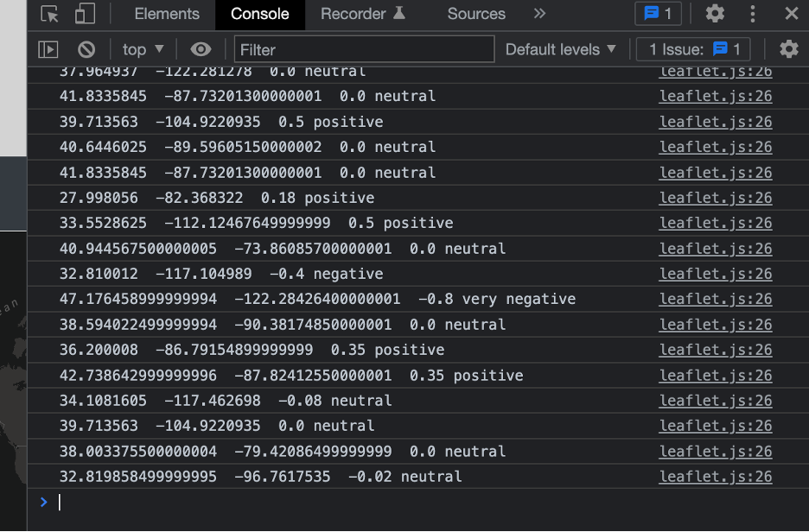
Task: Open leaflet.js:26 link for 40.944567500000005 row
Action: pyautogui.click(x=716, y=249)
